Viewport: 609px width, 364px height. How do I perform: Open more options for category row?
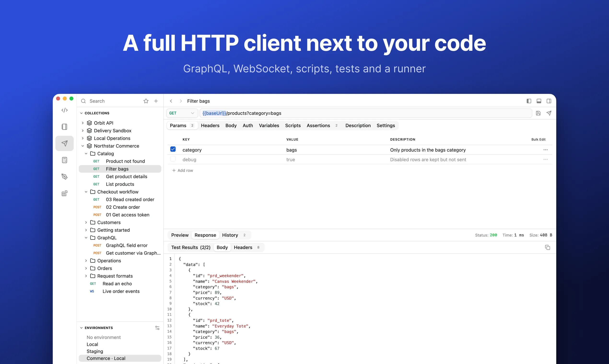click(545, 150)
